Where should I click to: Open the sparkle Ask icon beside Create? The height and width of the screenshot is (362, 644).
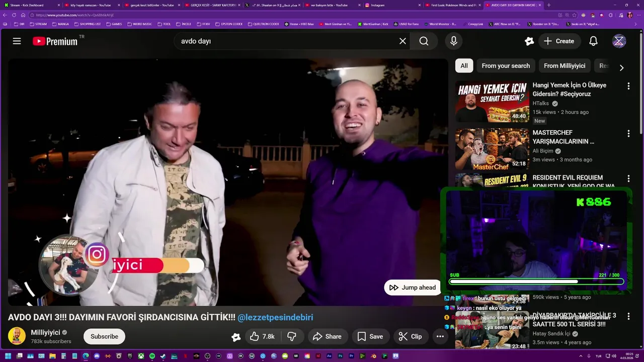[x=529, y=41]
